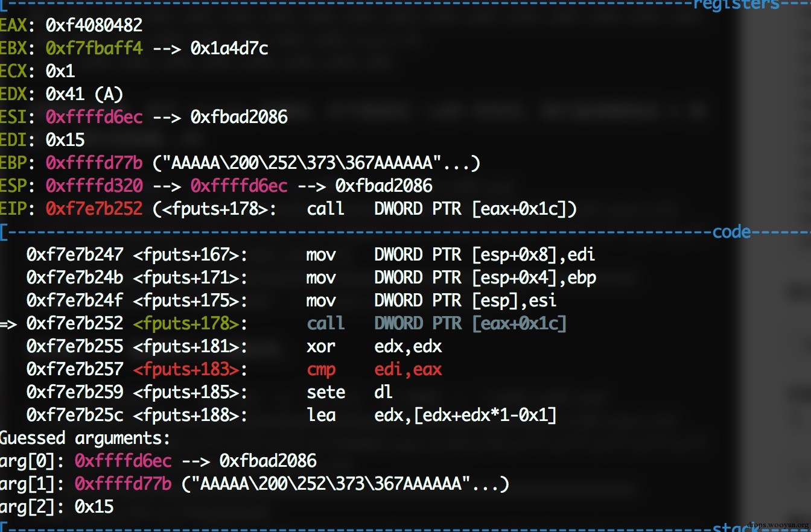Image resolution: width=811 pixels, height=532 pixels.
Task: Select the ESP value 0xffffd320
Action: click(x=94, y=186)
